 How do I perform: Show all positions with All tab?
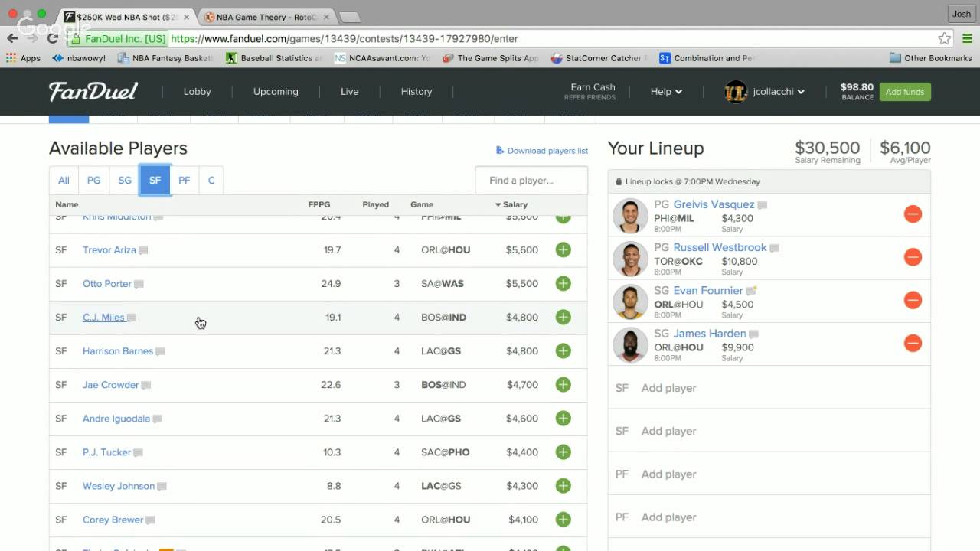64,181
